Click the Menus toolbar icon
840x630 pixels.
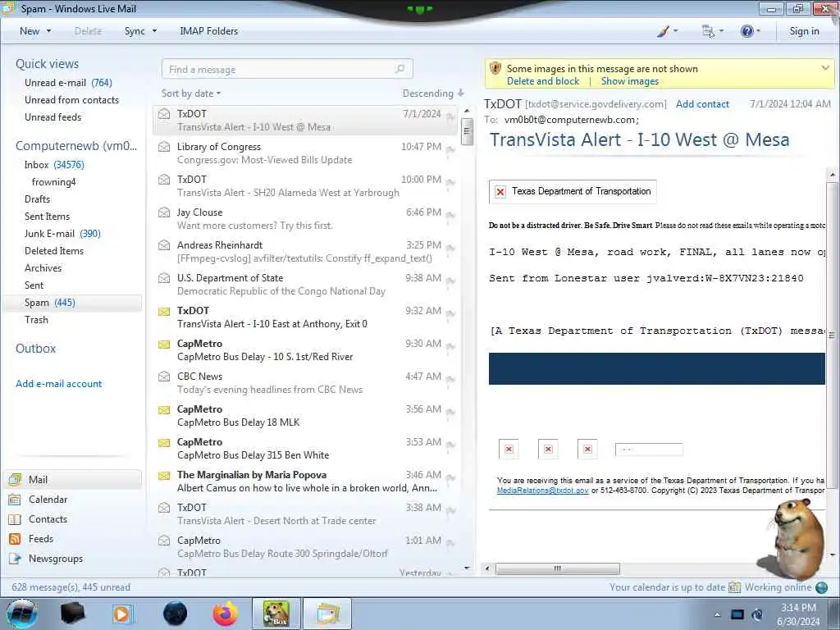tap(708, 31)
